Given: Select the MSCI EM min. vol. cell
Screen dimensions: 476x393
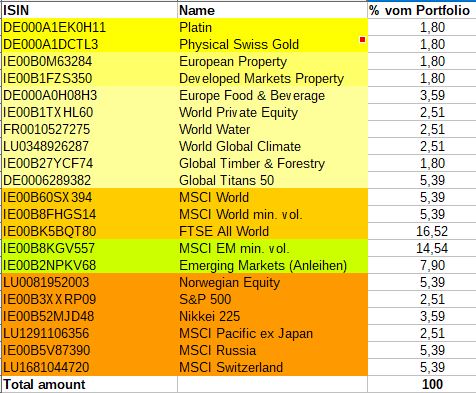Looking at the screenshot, I should 272,248.
